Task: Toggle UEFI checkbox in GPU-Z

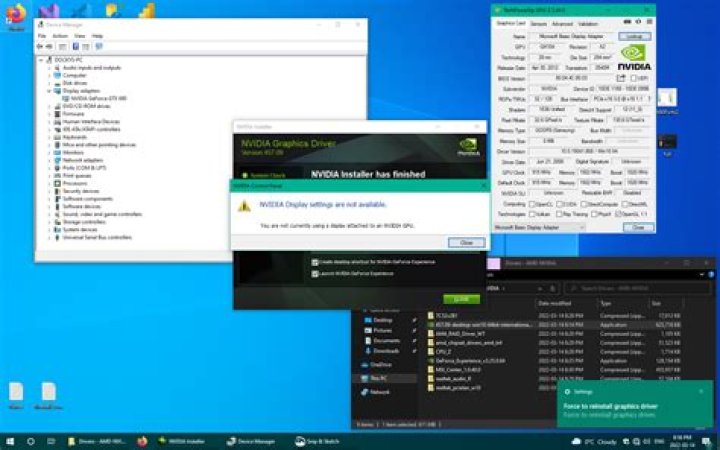Action: [x=634, y=79]
